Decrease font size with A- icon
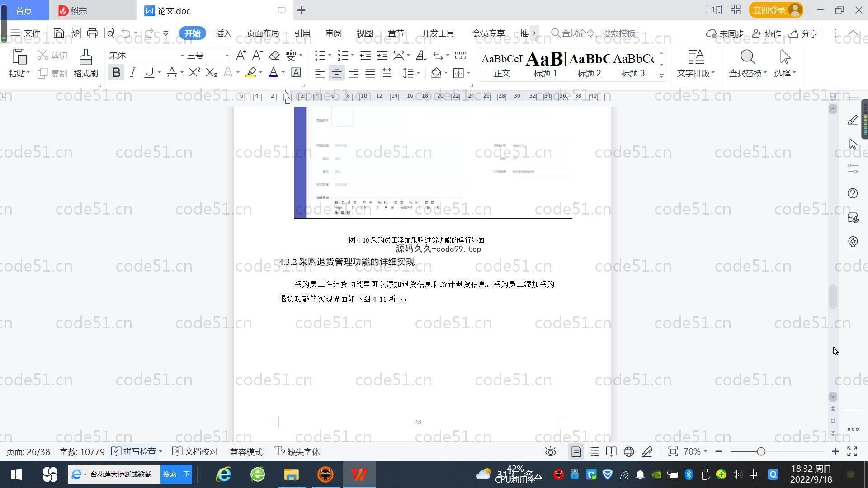The width and height of the screenshot is (868, 488). coord(257,55)
